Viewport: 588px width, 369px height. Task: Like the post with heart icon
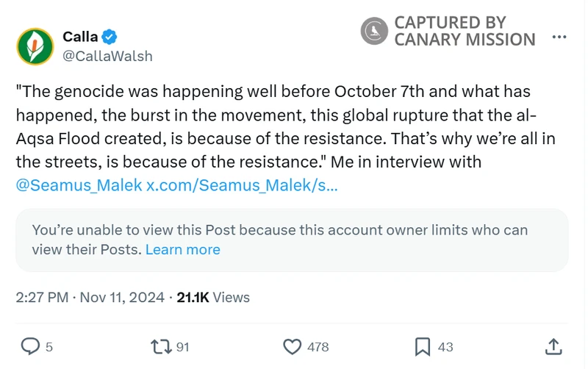tap(293, 346)
